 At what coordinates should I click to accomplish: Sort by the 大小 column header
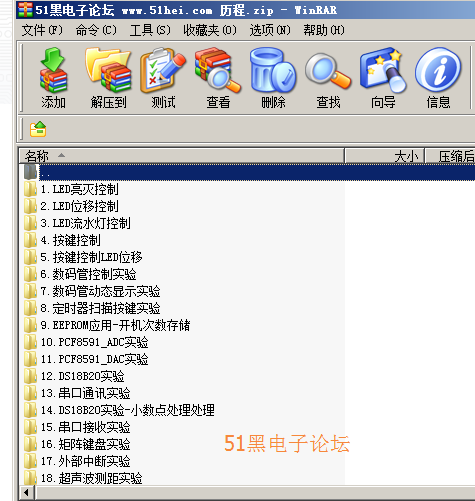pyautogui.click(x=384, y=156)
